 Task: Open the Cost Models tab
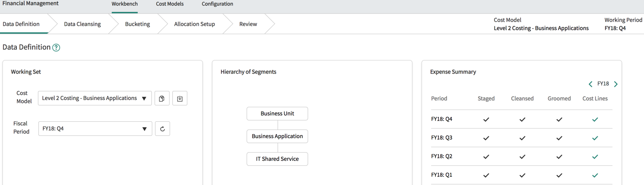[170, 4]
